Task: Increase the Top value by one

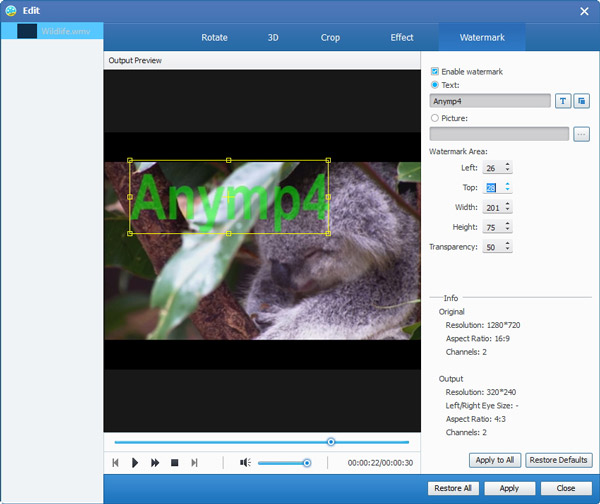Action: click(x=507, y=184)
